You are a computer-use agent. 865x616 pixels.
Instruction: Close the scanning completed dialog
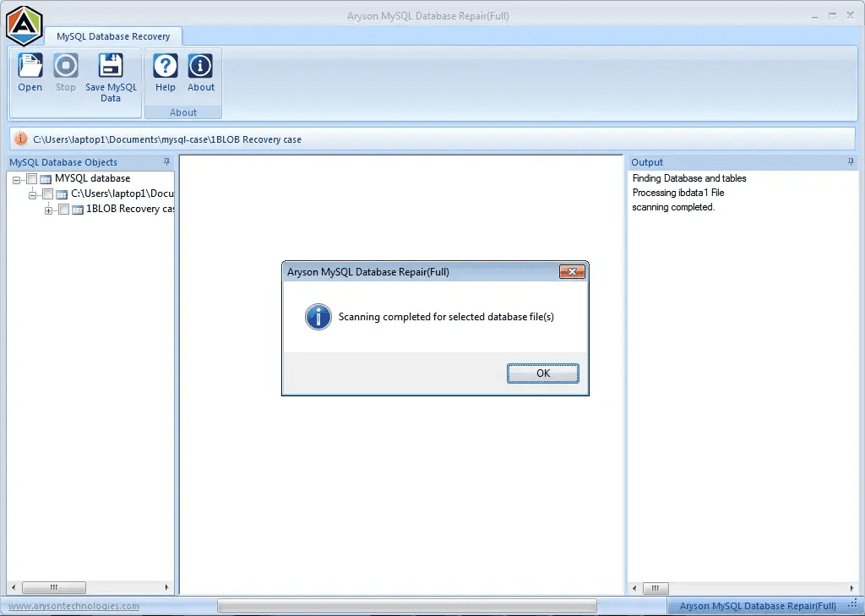point(572,271)
